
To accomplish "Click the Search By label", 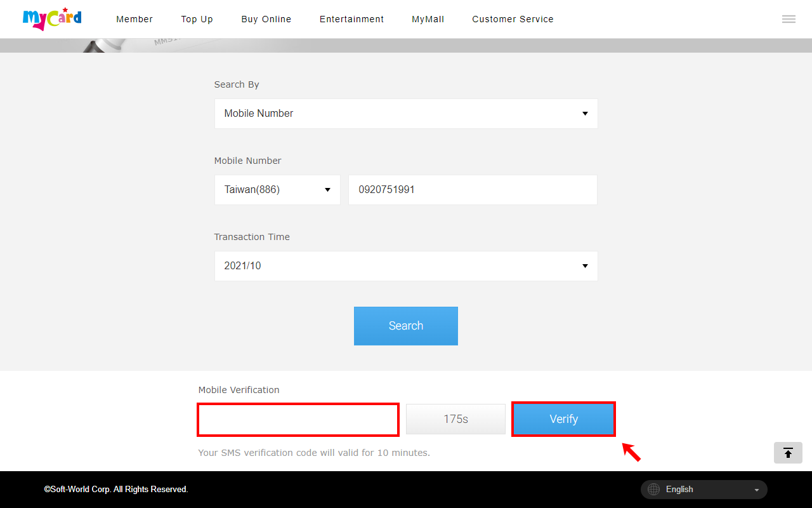I will [x=237, y=84].
